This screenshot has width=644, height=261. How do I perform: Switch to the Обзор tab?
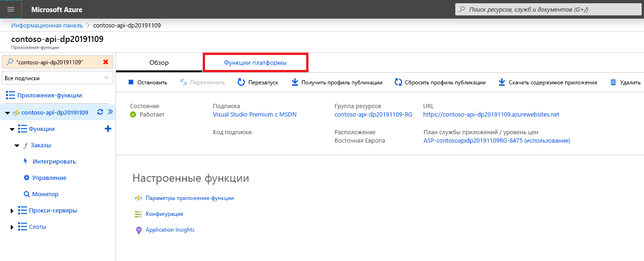click(159, 62)
